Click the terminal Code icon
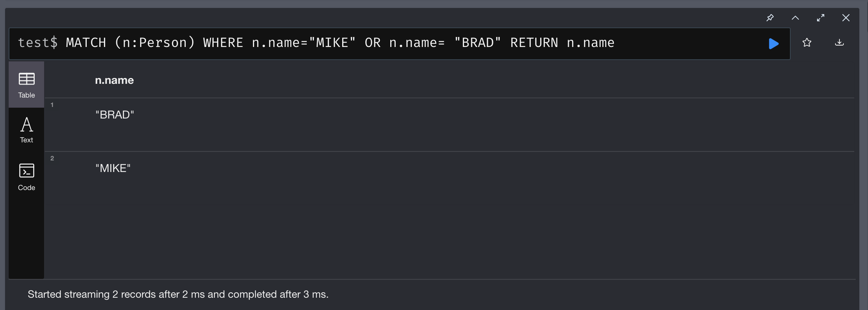 [x=26, y=171]
